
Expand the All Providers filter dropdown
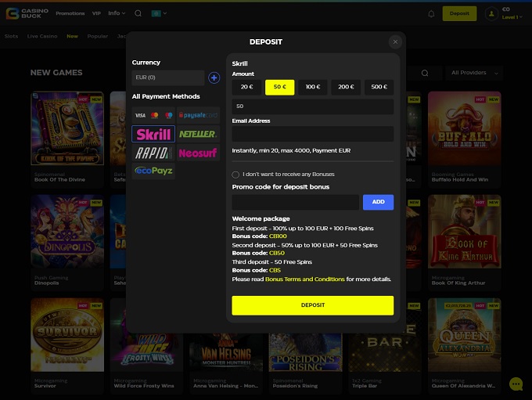(x=475, y=73)
